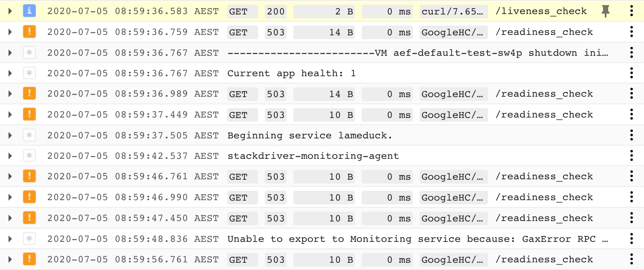Click blue info severity icon at 08:59:36.583
This screenshot has height=270, width=644.
(x=29, y=11)
